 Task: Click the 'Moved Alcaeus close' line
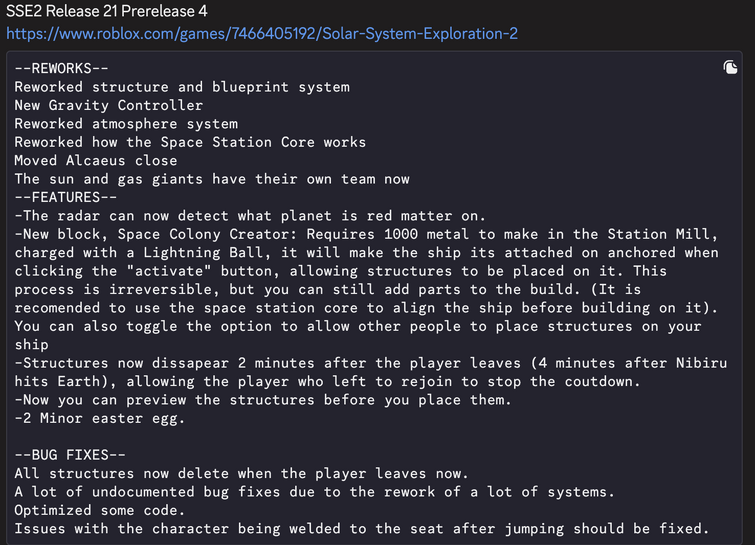96,160
